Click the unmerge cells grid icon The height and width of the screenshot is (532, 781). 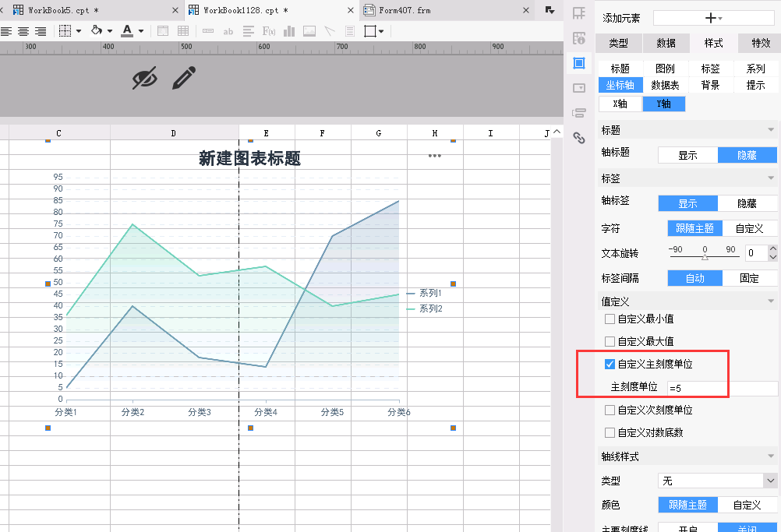point(183,31)
